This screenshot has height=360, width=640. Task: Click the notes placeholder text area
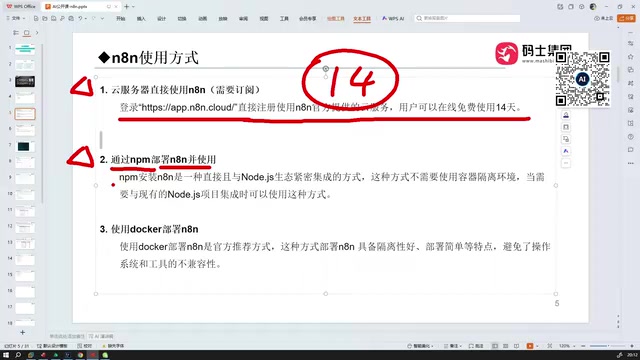67,336
